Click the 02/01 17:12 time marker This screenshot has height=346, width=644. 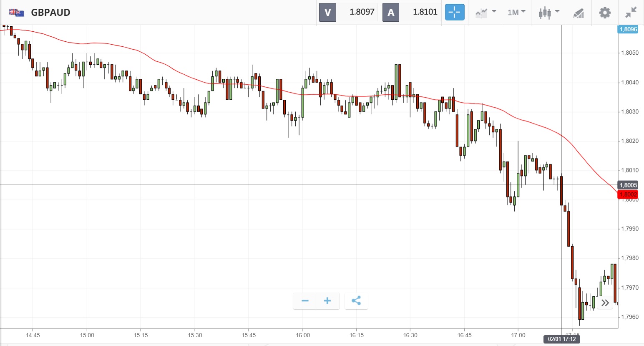pos(561,339)
